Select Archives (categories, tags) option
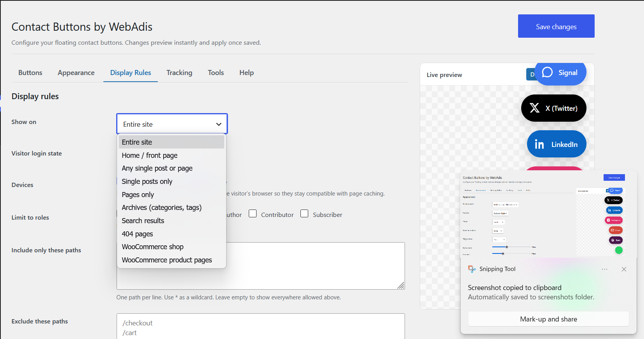 tap(171, 208)
